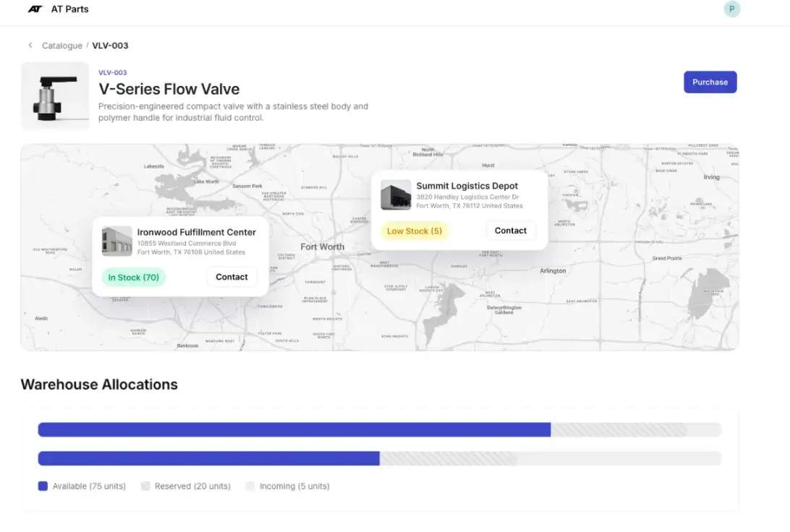Viewport: 790px width, 532px height.
Task: Click the 10855 Westland Commerce Blvd address
Action: [187, 243]
